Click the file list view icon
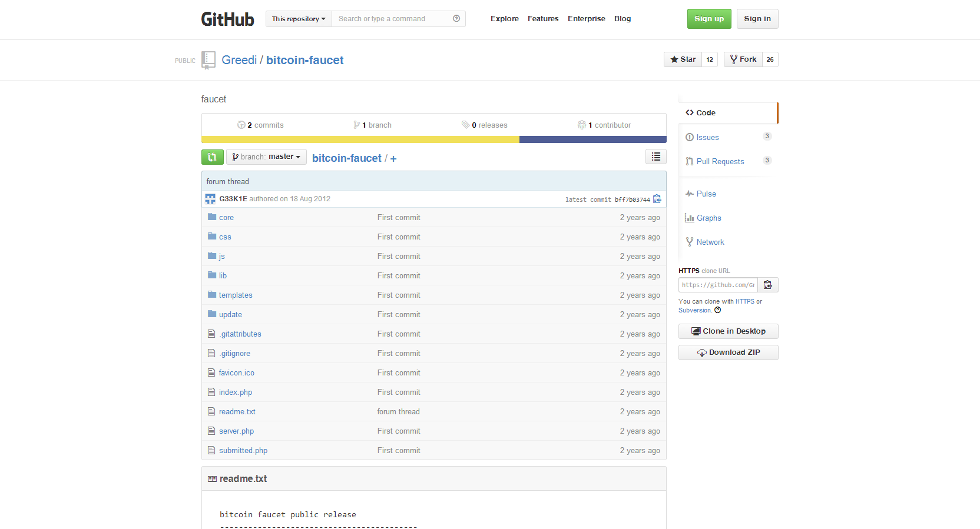The height and width of the screenshot is (529, 980). [x=656, y=157]
